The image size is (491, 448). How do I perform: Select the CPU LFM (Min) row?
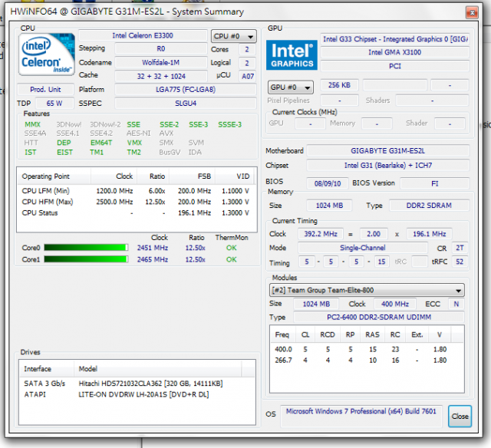(136, 191)
